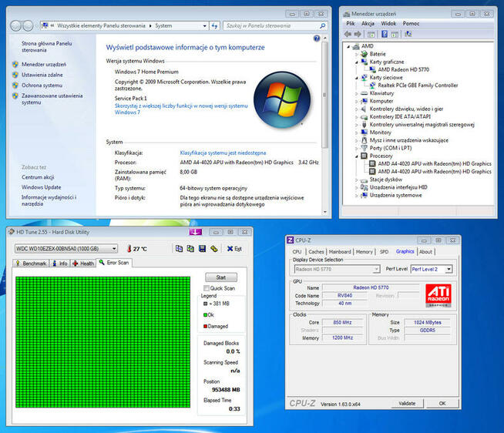This screenshot has width=504, height=433.
Task: Expand the Klawiatury tree node
Action: [357, 93]
